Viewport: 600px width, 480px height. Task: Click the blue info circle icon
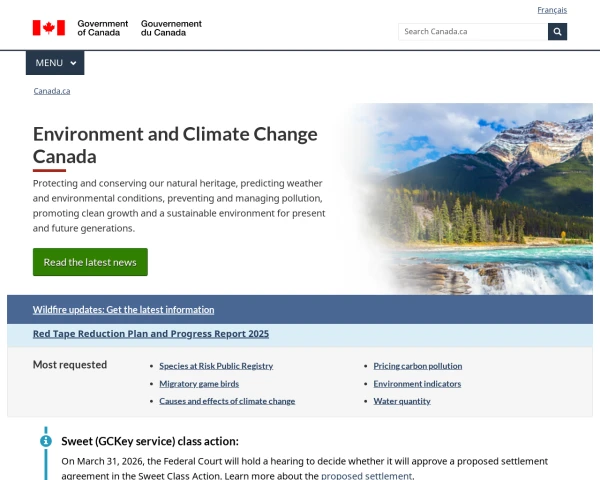(46, 440)
